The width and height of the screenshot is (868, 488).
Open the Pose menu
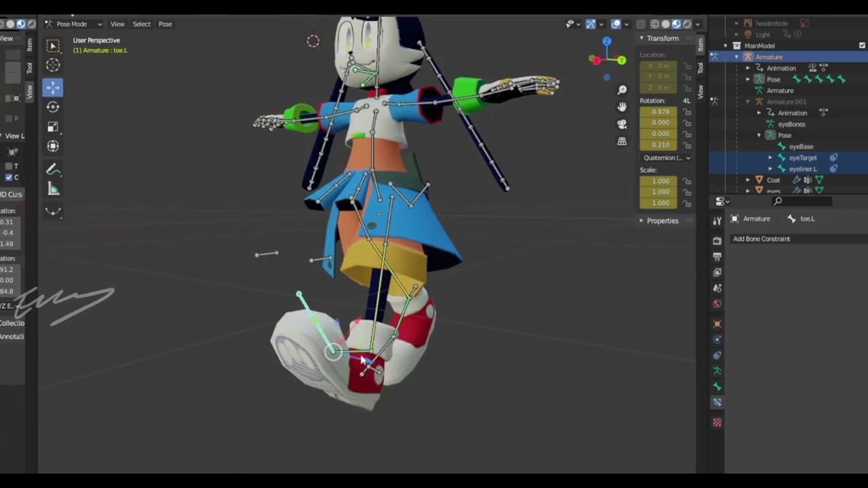click(x=165, y=24)
